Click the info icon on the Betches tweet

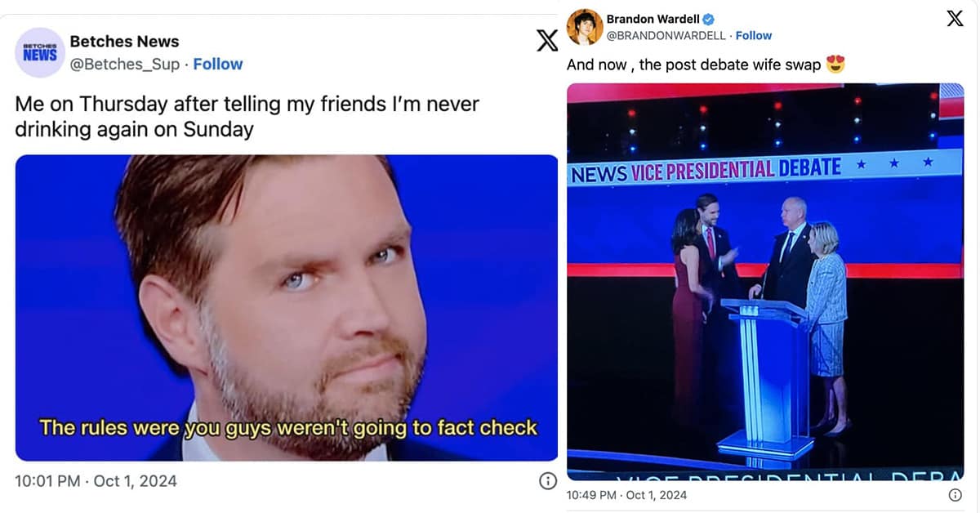coord(548,481)
